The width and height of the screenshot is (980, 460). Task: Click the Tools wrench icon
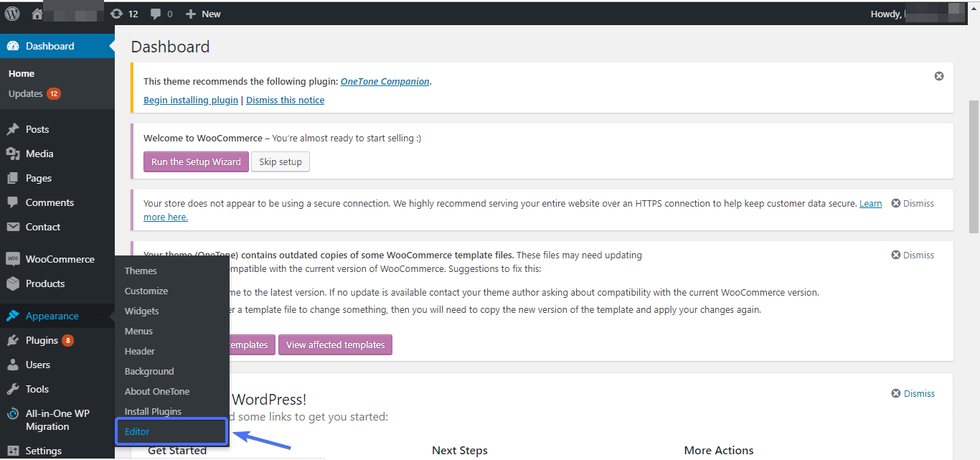[x=13, y=389]
